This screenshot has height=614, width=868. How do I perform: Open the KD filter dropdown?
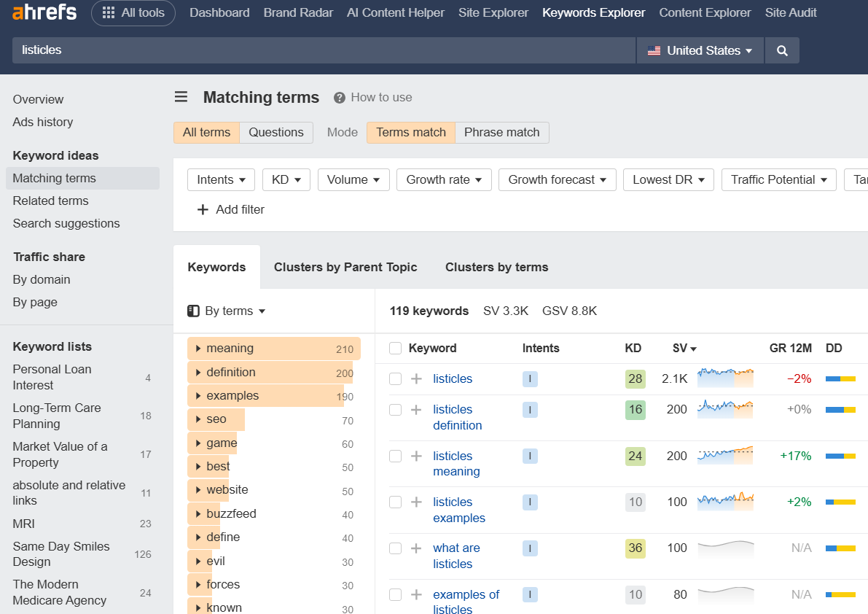286,180
